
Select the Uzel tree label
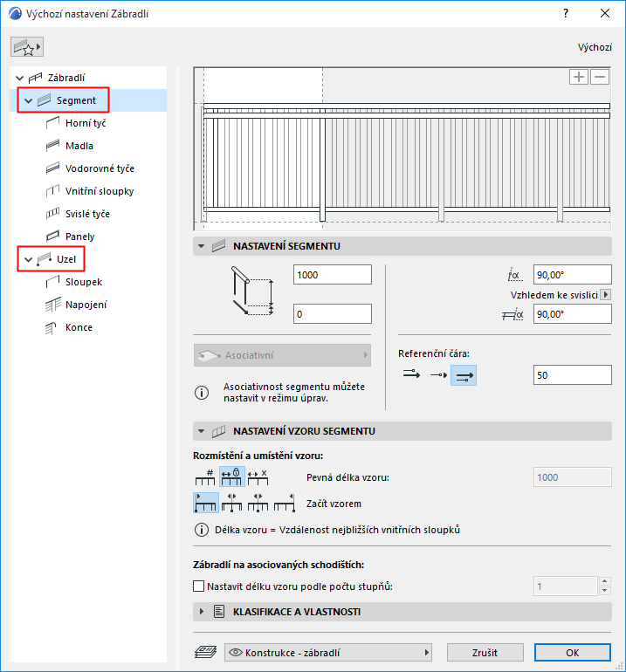click(x=66, y=259)
